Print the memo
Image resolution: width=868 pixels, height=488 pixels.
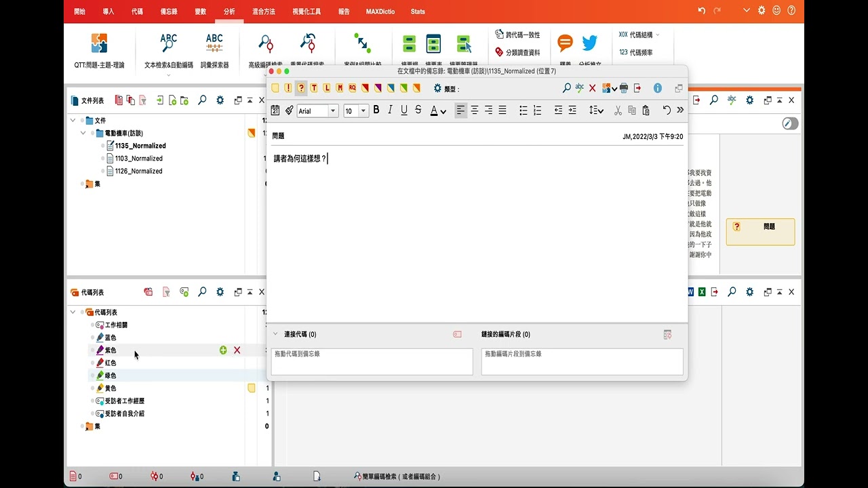[x=624, y=88]
